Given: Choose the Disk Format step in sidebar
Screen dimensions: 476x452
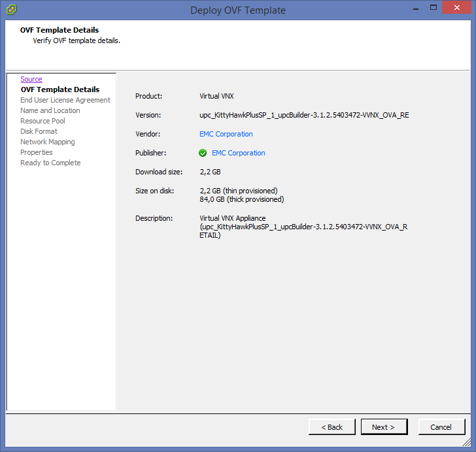Looking at the screenshot, I should [39, 131].
